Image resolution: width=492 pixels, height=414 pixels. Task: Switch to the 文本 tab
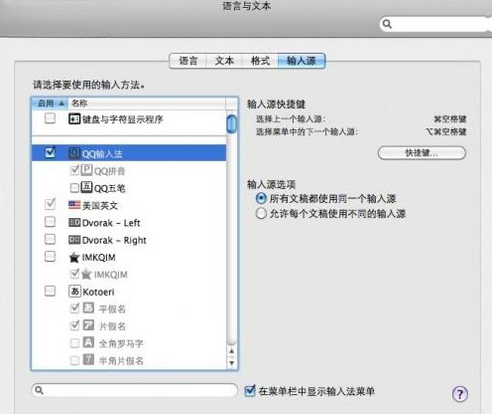pyautogui.click(x=224, y=61)
